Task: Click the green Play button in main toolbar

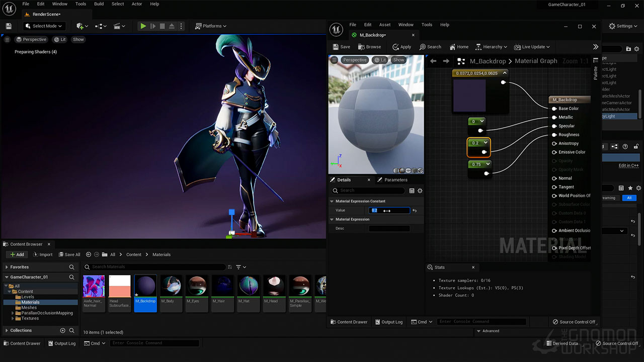Action: coord(143,26)
